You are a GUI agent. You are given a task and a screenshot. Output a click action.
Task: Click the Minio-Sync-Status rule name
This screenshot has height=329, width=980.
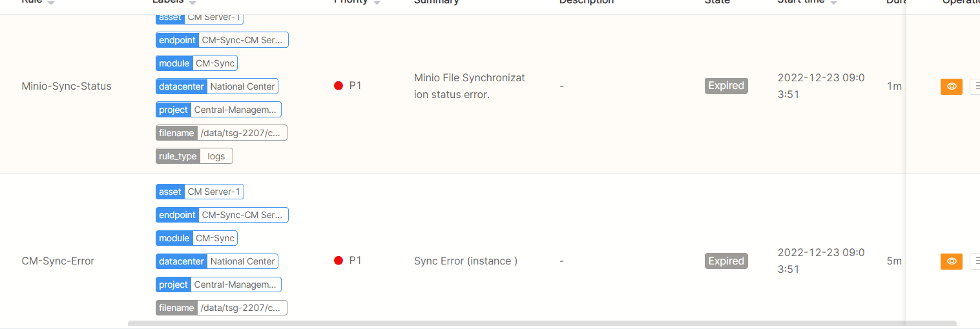tap(67, 86)
